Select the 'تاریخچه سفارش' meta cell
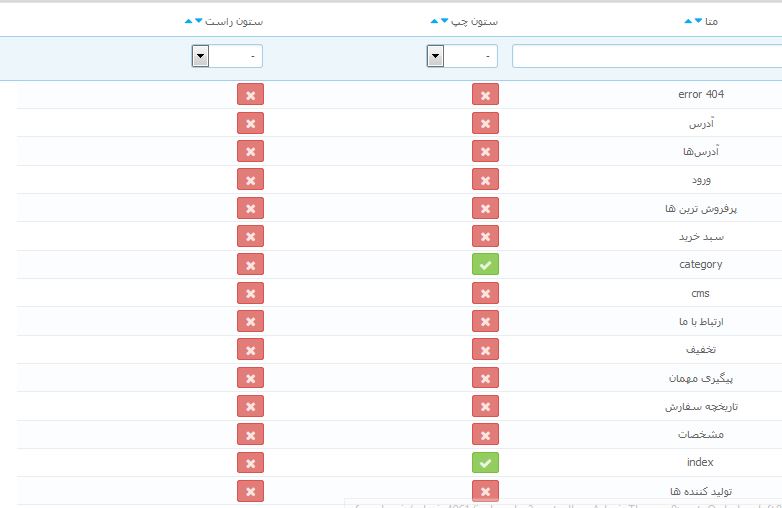Image resolution: width=782 pixels, height=508 pixels. pos(701,407)
